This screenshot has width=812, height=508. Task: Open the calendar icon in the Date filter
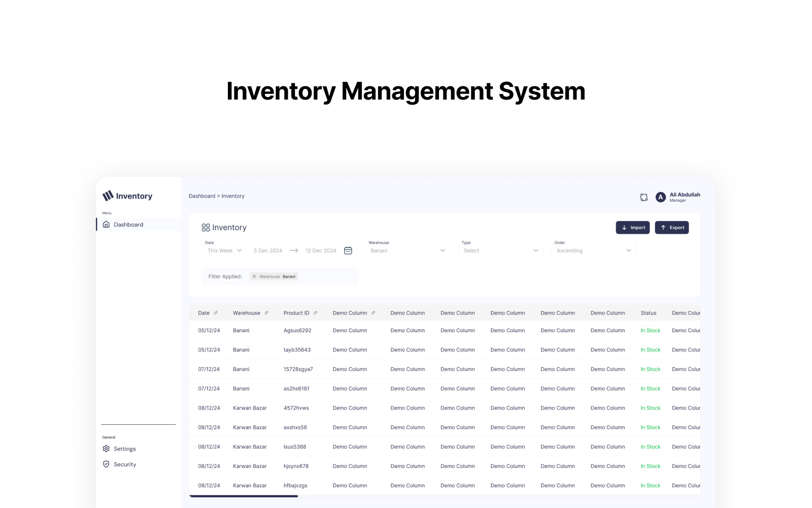coord(348,250)
